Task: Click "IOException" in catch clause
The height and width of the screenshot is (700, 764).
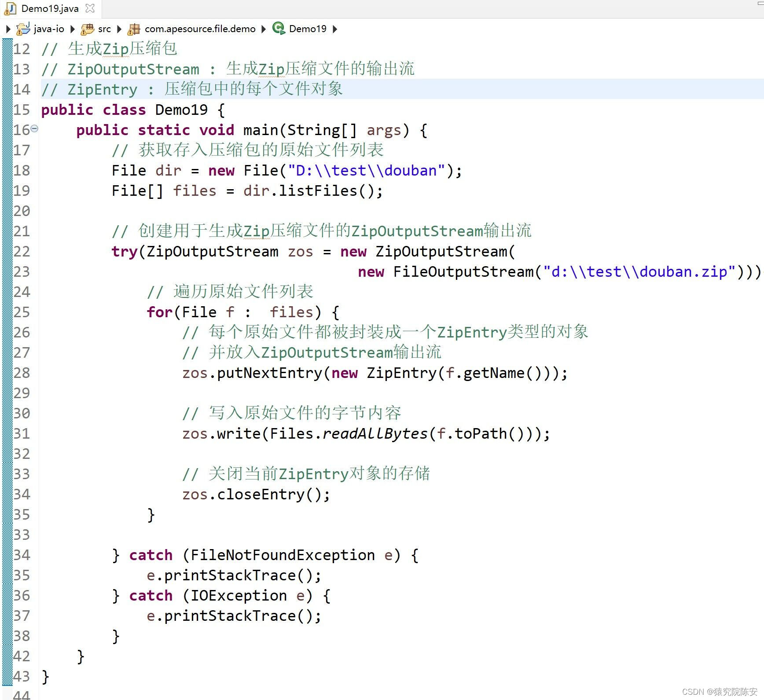Action: click(x=239, y=595)
